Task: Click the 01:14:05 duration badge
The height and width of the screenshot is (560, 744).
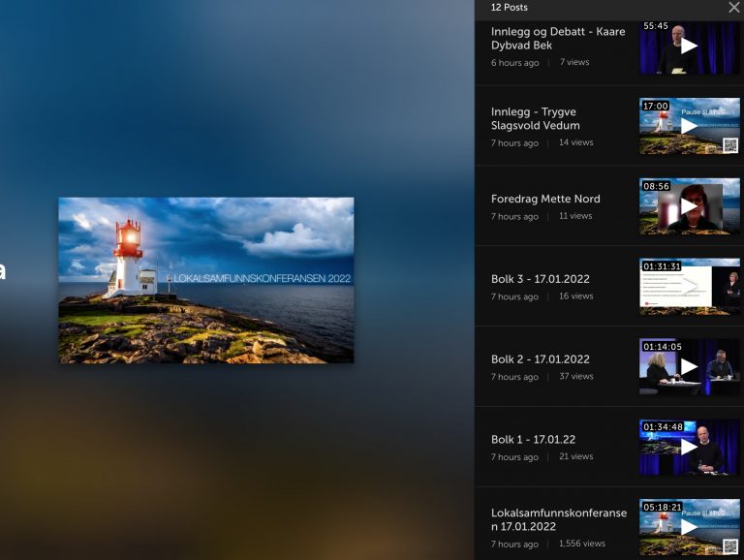Action: click(663, 347)
